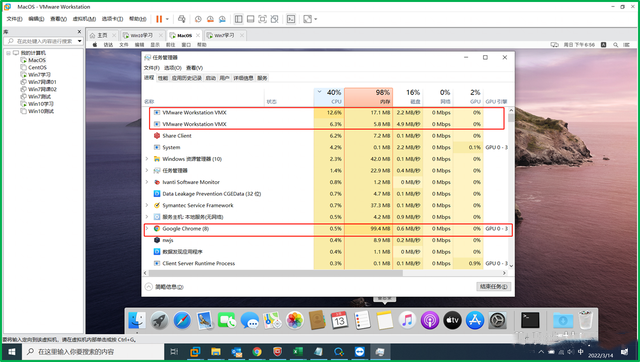Viewport: 640px width, 362px height.
Task: Switch to Task Manager 启动 tab
Action: coord(211,78)
